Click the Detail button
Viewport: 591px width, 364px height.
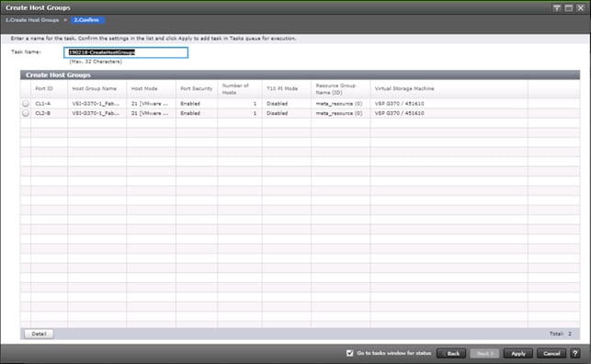coord(39,334)
